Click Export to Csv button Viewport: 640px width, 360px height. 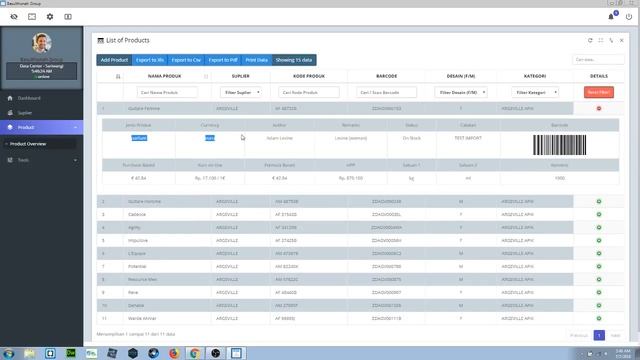[186, 60]
